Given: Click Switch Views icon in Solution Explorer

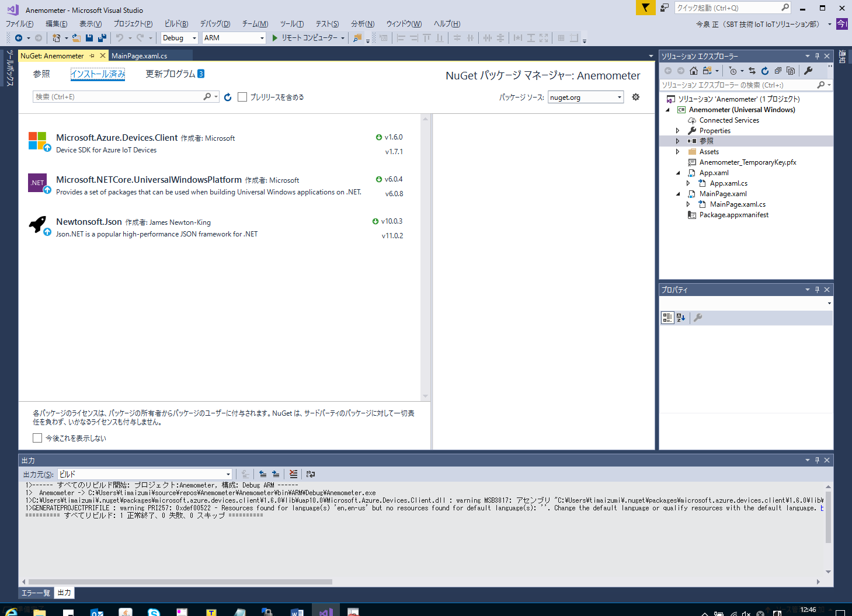Looking at the screenshot, I should [x=707, y=71].
